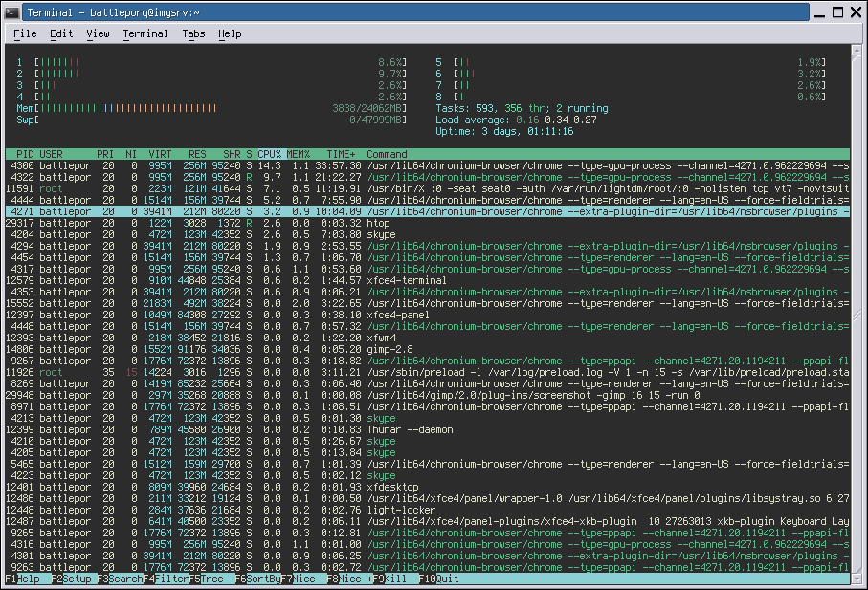
Task: Click F10 Quit in htop footer
Action: (x=438, y=579)
